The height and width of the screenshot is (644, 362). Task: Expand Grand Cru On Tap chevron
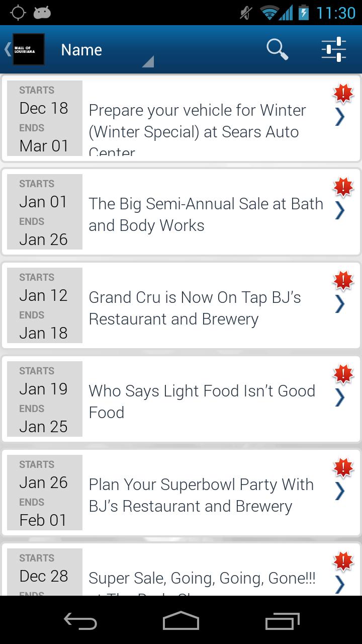click(x=340, y=304)
